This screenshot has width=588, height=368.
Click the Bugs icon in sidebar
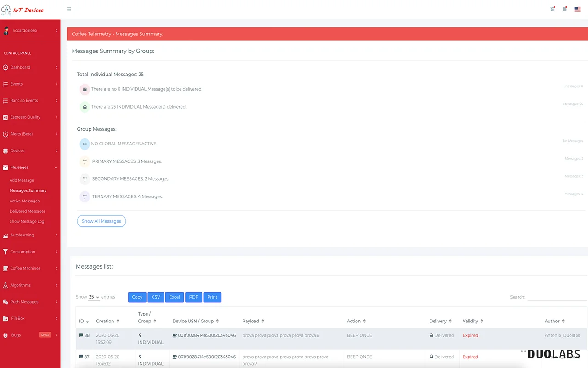[x=6, y=335]
